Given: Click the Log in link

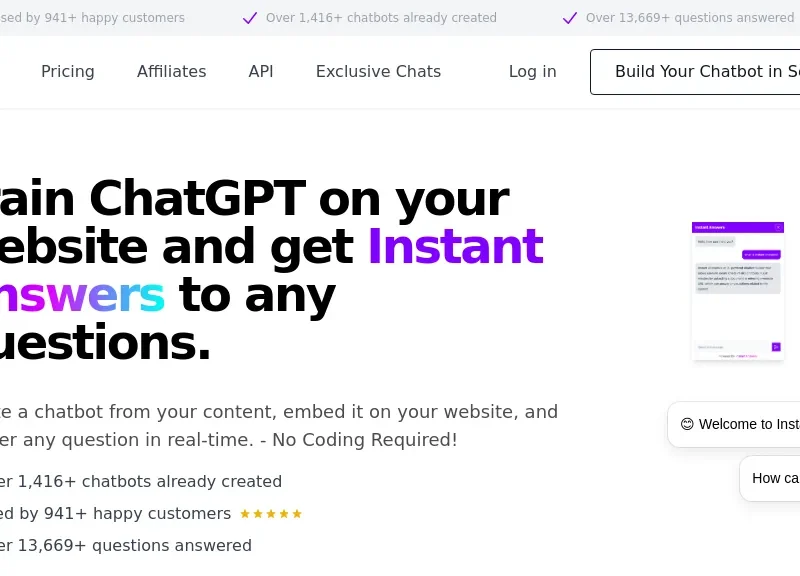Looking at the screenshot, I should [x=532, y=71].
